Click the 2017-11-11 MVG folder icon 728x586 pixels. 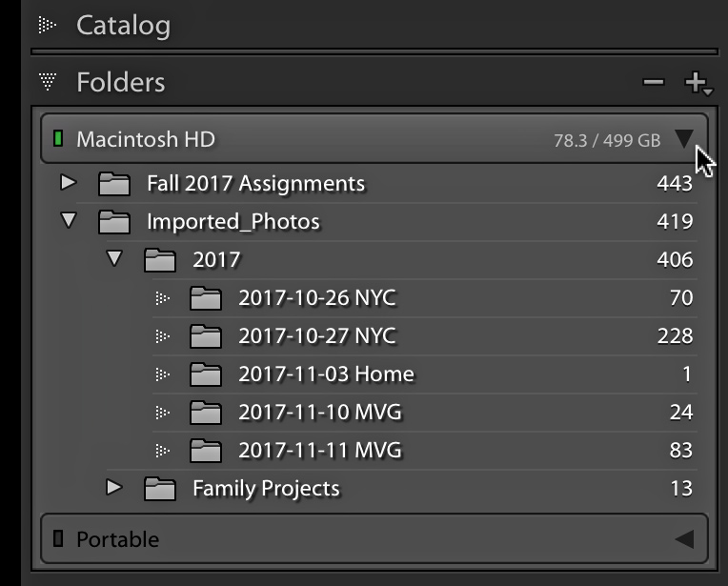(x=205, y=451)
